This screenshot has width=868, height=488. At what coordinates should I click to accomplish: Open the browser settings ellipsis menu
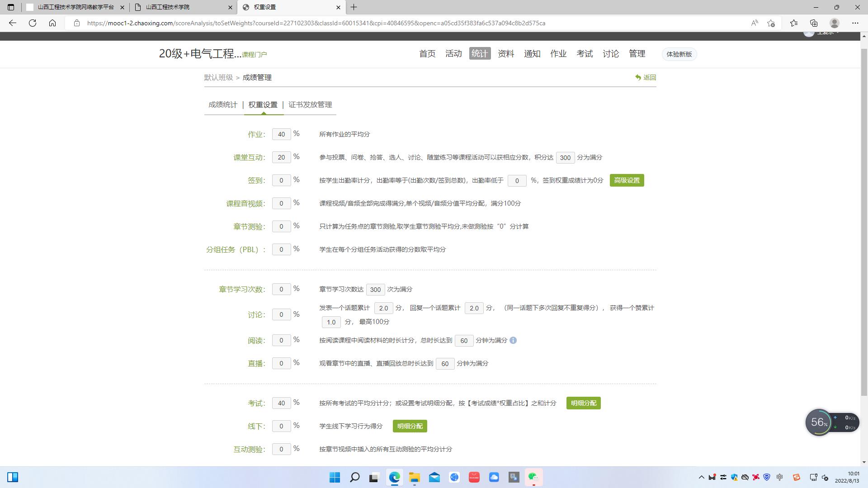(855, 23)
